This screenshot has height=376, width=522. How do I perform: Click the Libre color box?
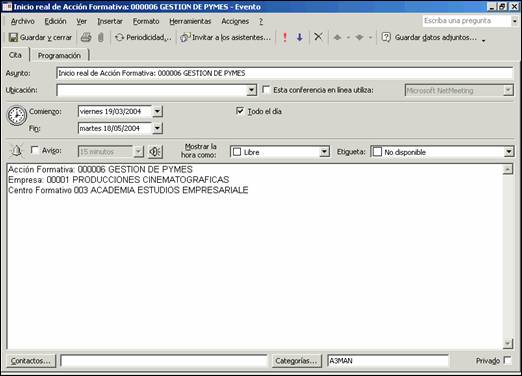tap(237, 152)
